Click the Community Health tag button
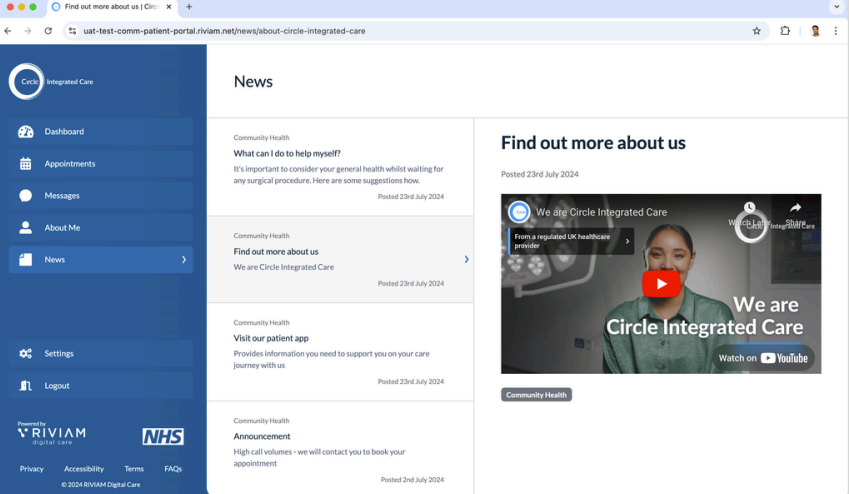 click(x=536, y=395)
